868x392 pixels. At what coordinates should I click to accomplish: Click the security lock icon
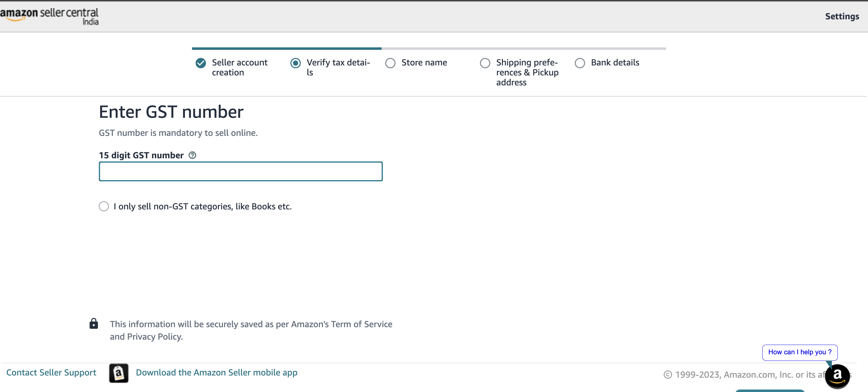click(94, 324)
